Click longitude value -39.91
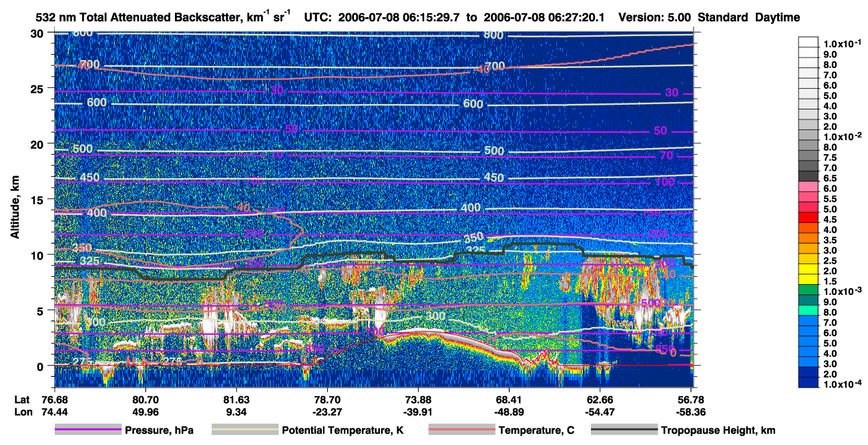The image size is (868, 445). tap(418, 412)
